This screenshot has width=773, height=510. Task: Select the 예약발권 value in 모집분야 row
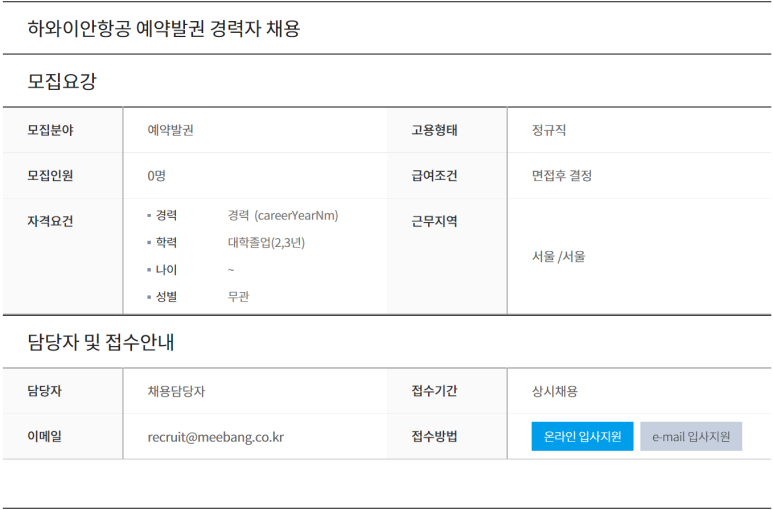pyautogui.click(x=171, y=130)
